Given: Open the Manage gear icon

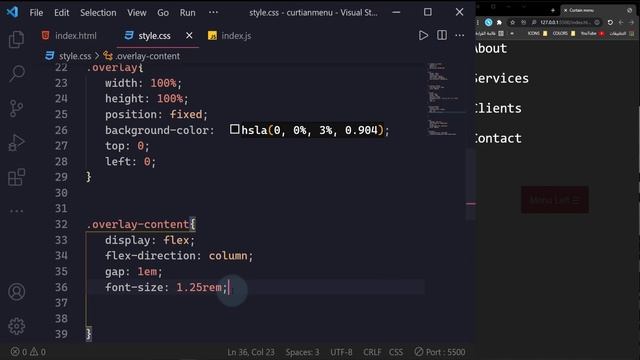Looking at the screenshot, I should [x=16, y=326].
